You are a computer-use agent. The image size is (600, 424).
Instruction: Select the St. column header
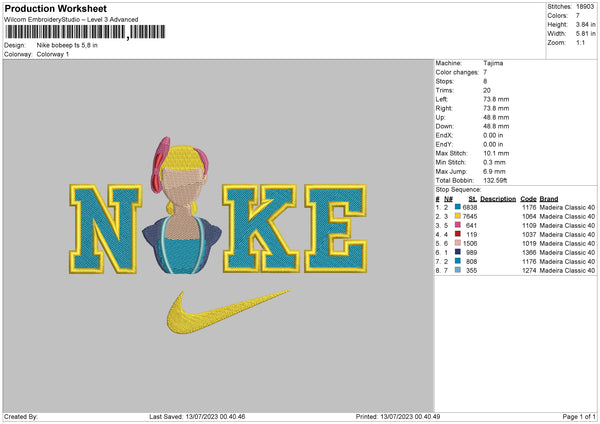[473, 199]
